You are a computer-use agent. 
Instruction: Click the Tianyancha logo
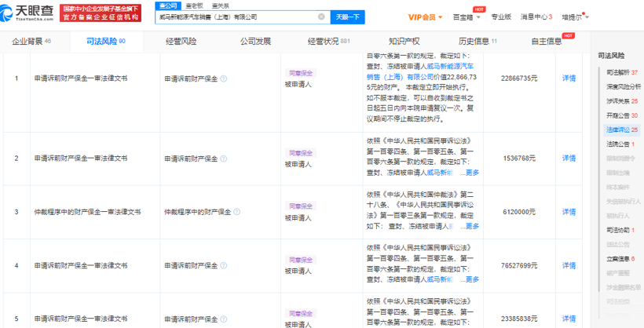point(27,13)
